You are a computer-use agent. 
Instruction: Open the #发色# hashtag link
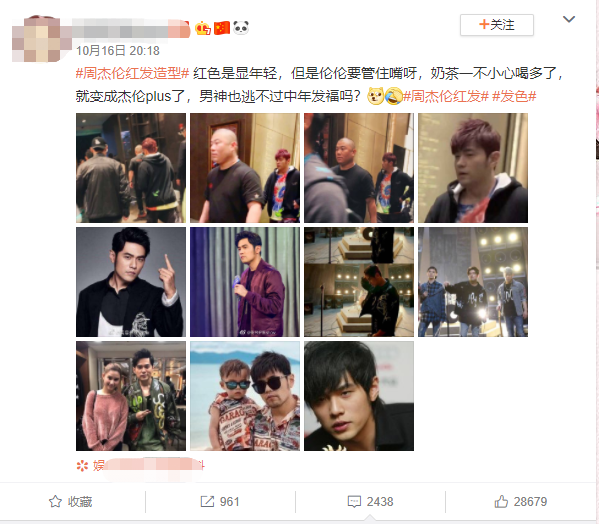pos(514,96)
